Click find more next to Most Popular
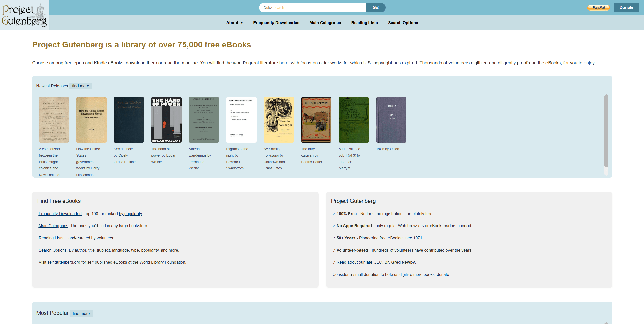Image resolution: width=644 pixels, height=324 pixels. tap(81, 313)
